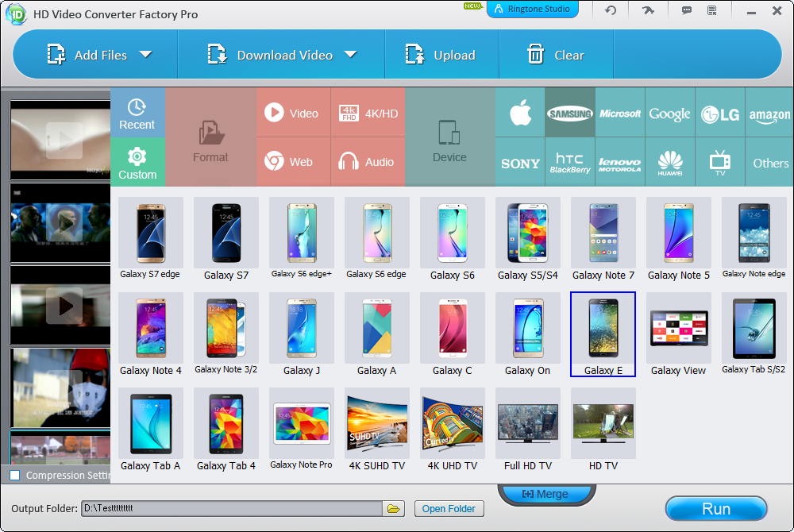The height and width of the screenshot is (532, 794).
Task: Choose the Galaxy Note 4 profile
Action: (150, 334)
